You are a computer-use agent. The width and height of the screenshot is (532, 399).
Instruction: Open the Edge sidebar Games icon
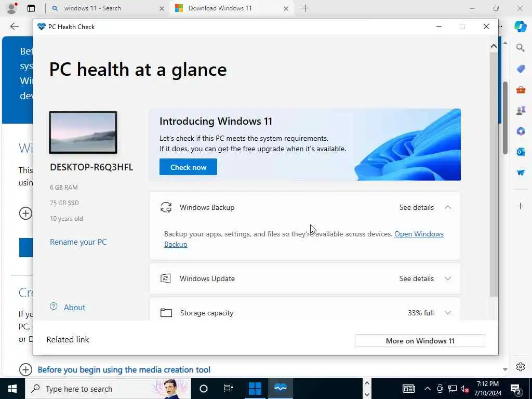(x=521, y=111)
